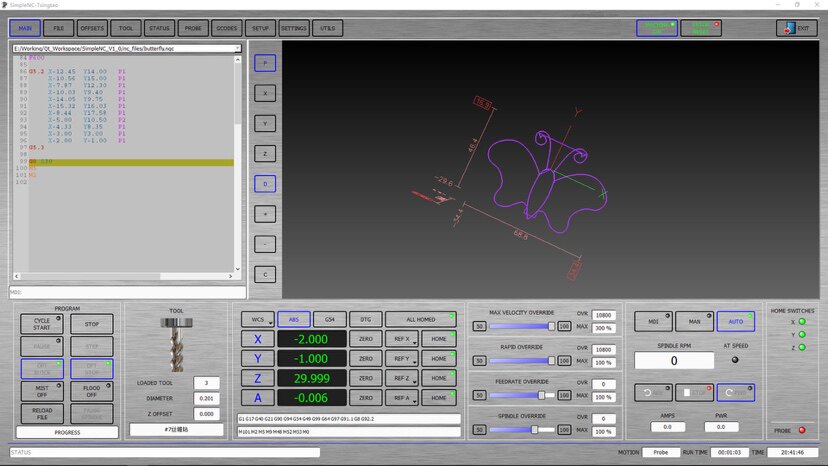Viewport: 828px width, 466px height.
Task: Home the Z axis
Action: click(439, 378)
